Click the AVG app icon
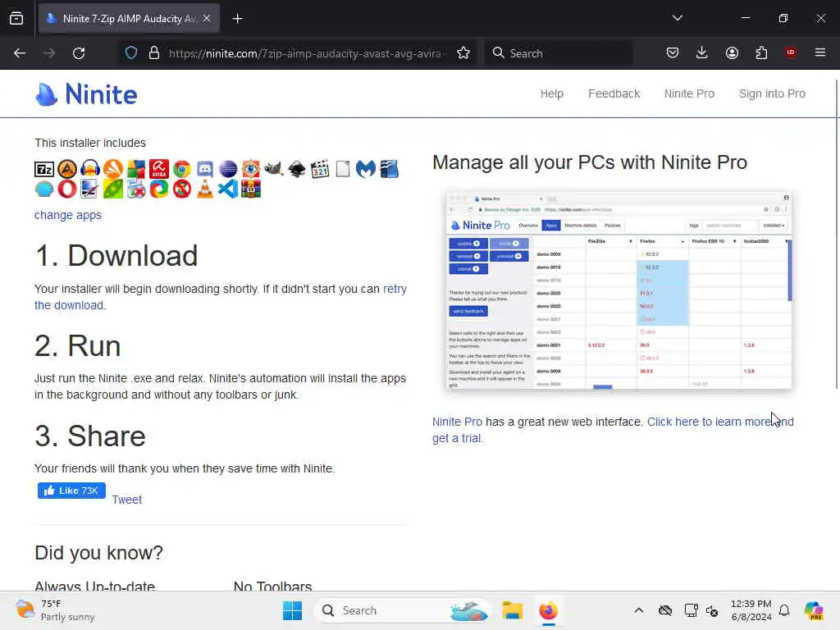 (x=136, y=169)
